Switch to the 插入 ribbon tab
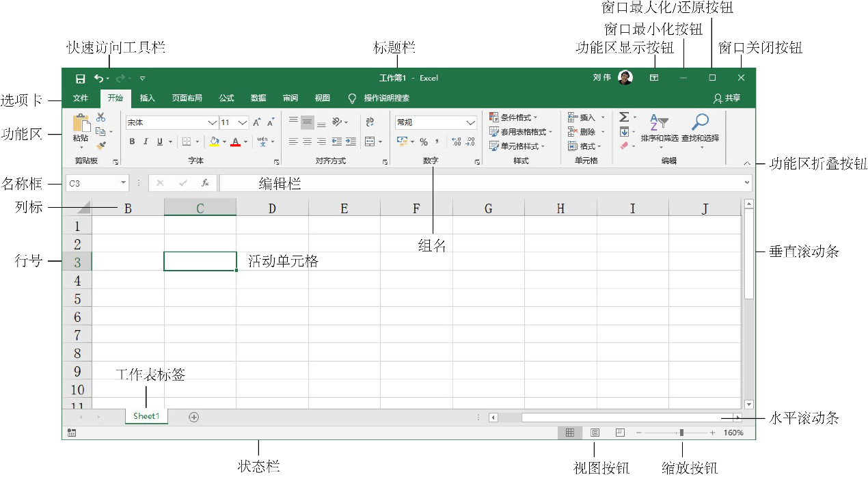Viewport: 868px width, 477px height. click(147, 98)
